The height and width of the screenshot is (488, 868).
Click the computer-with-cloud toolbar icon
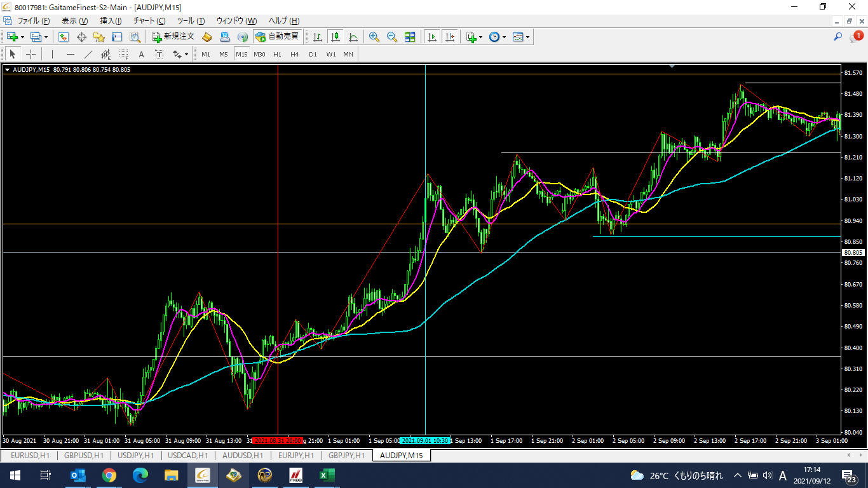[x=224, y=37]
